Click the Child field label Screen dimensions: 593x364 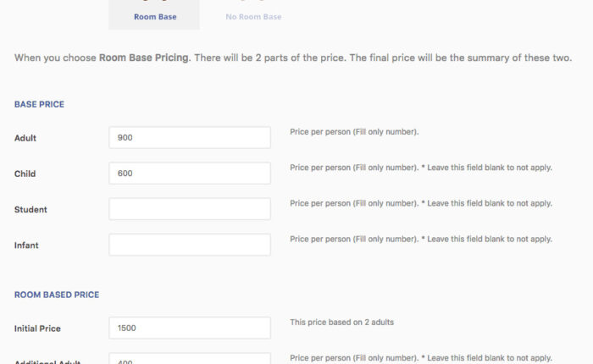25,174
